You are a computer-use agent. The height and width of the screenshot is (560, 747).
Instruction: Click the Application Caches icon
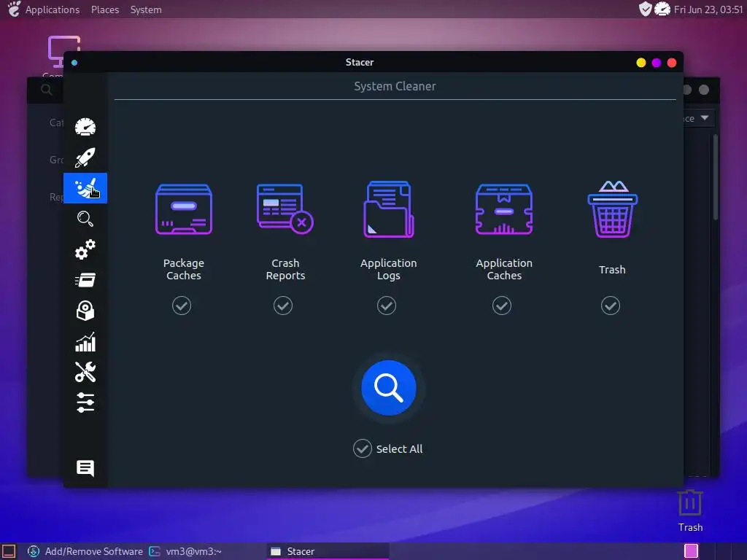(x=504, y=209)
